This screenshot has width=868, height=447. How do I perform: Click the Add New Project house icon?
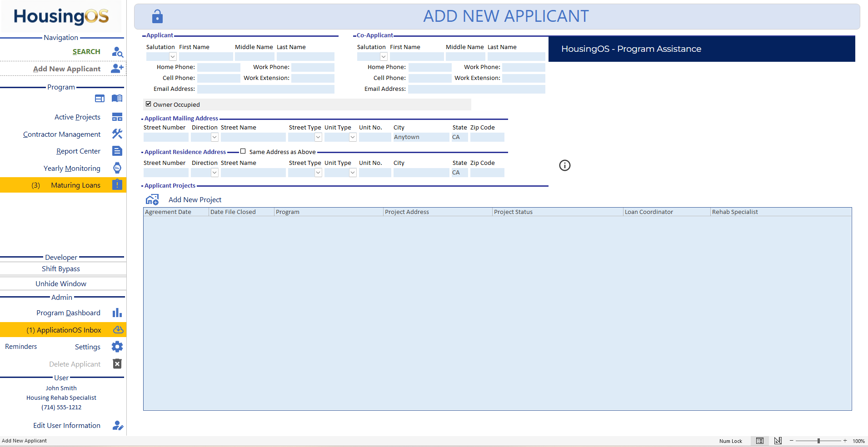pos(152,199)
